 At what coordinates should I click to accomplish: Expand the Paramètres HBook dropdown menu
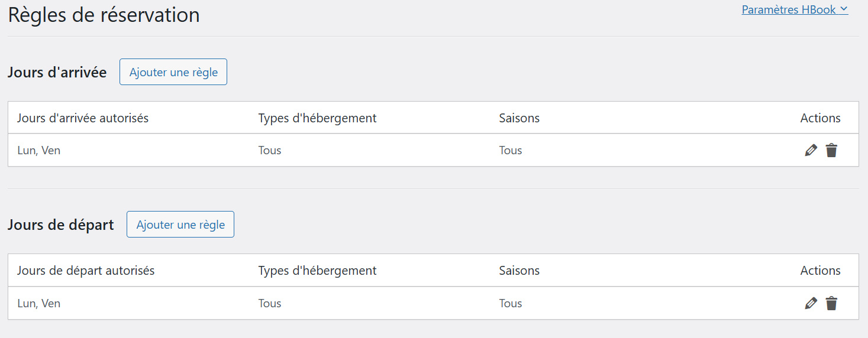coord(795,9)
